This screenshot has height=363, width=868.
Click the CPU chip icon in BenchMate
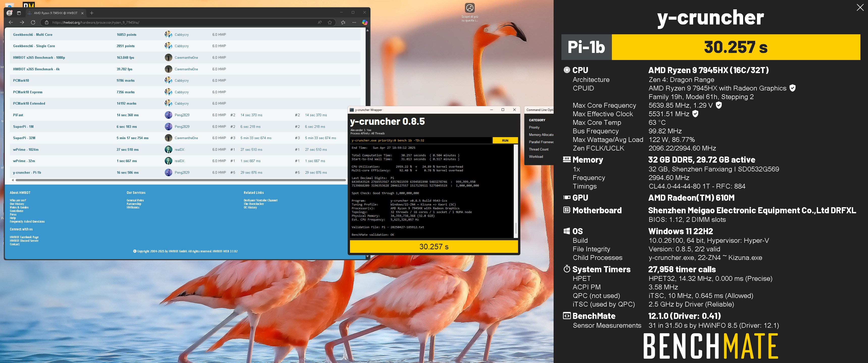(567, 70)
